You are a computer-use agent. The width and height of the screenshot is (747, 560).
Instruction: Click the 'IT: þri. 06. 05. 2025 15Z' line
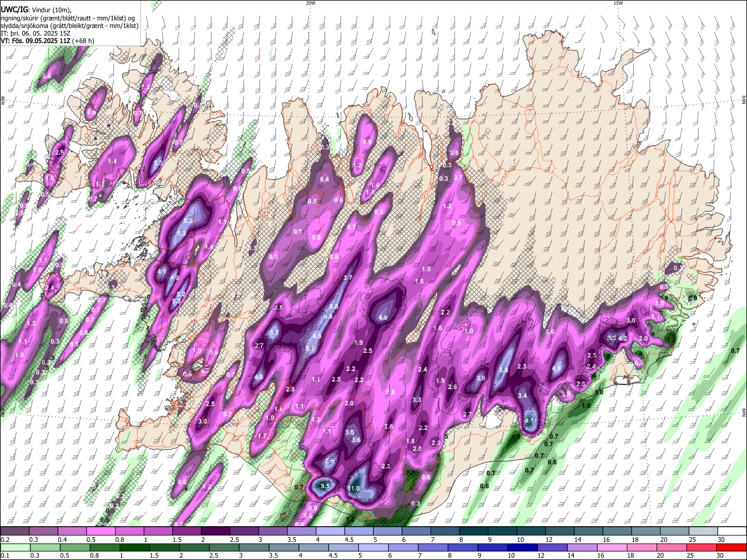tap(36, 33)
